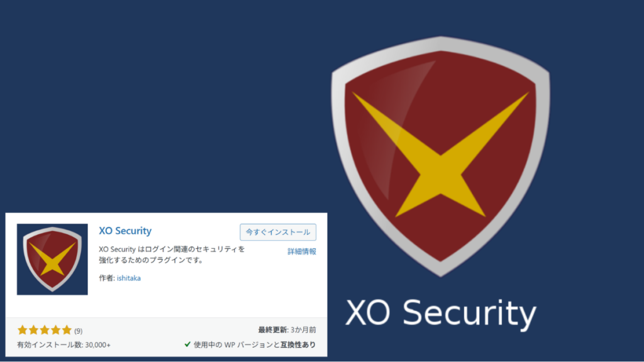The width and height of the screenshot is (644, 362).
Task: Open the 詳細情報 details link
Action: [x=302, y=251]
